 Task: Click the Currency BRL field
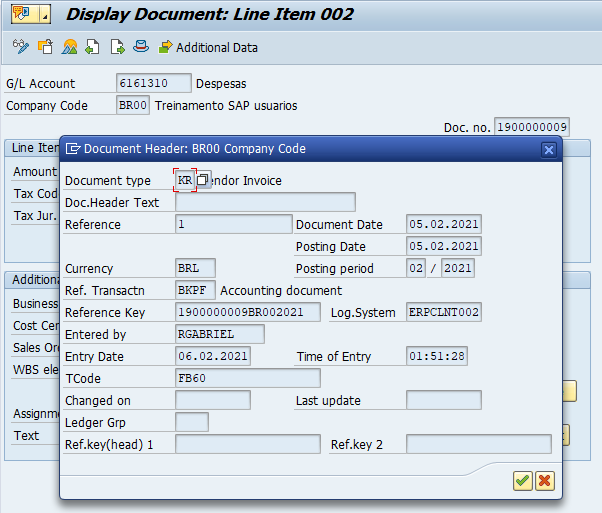(195, 268)
